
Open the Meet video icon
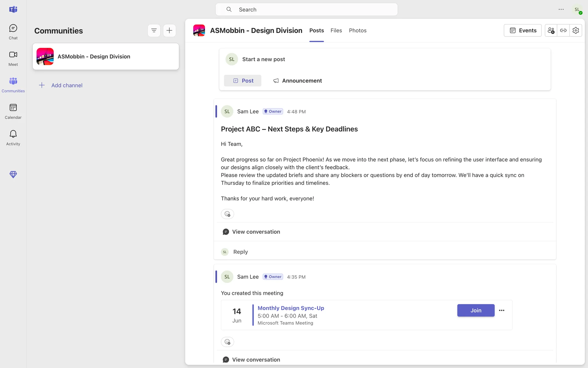pyautogui.click(x=13, y=58)
